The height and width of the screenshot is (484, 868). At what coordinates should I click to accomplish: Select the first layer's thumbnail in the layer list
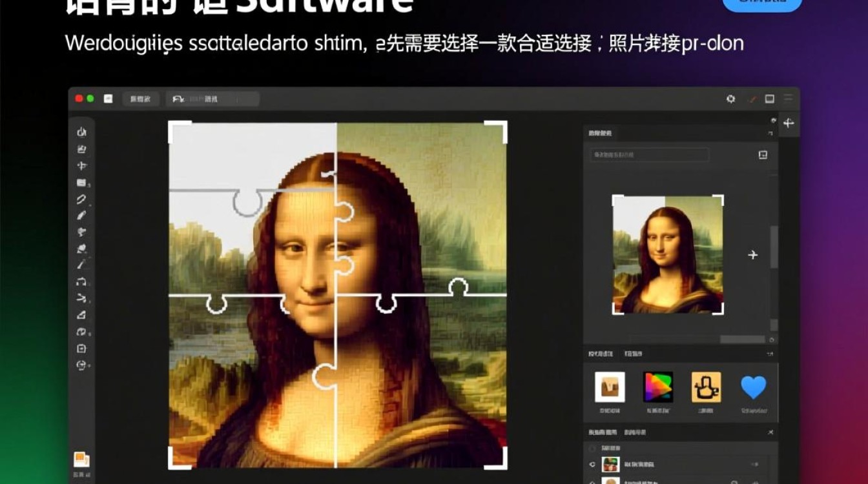pos(610,464)
